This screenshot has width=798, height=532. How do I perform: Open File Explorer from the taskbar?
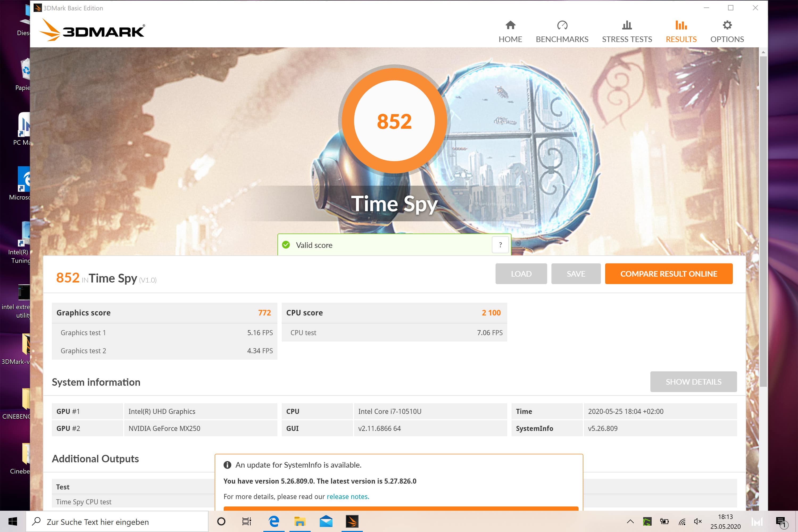(300, 521)
